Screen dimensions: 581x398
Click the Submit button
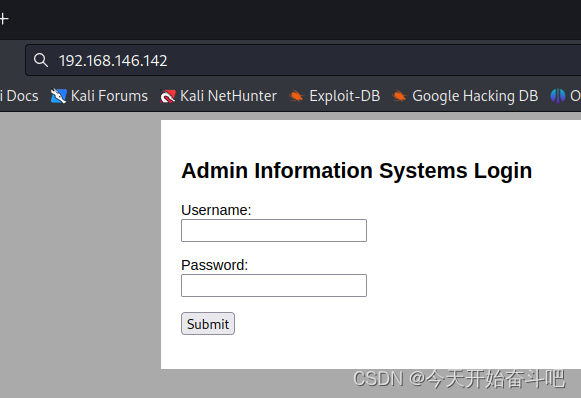[x=208, y=324]
